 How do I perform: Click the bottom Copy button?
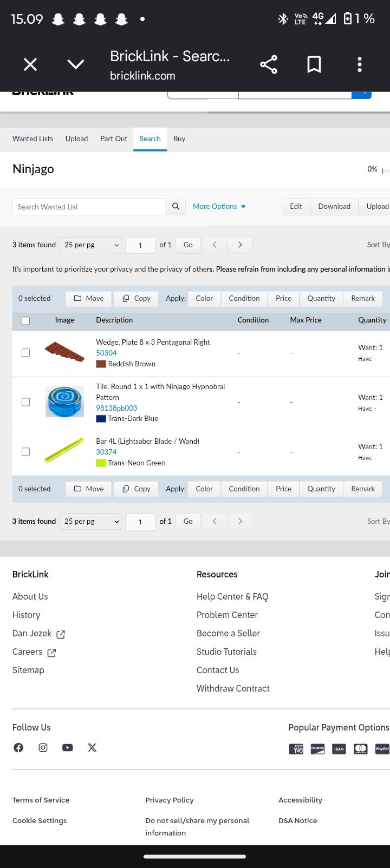(136, 489)
